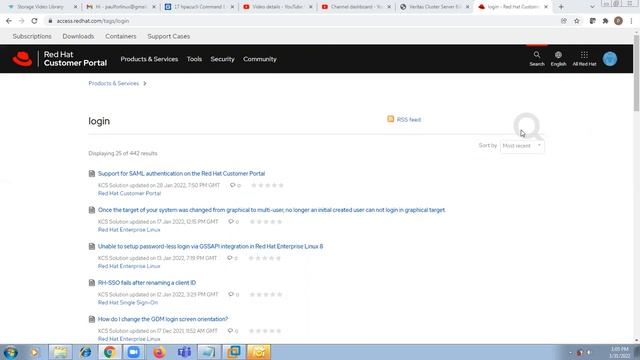Image resolution: width=640 pixels, height=360 pixels.
Task: Click the page vertical scrollbar thumb
Action: (x=636, y=73)
